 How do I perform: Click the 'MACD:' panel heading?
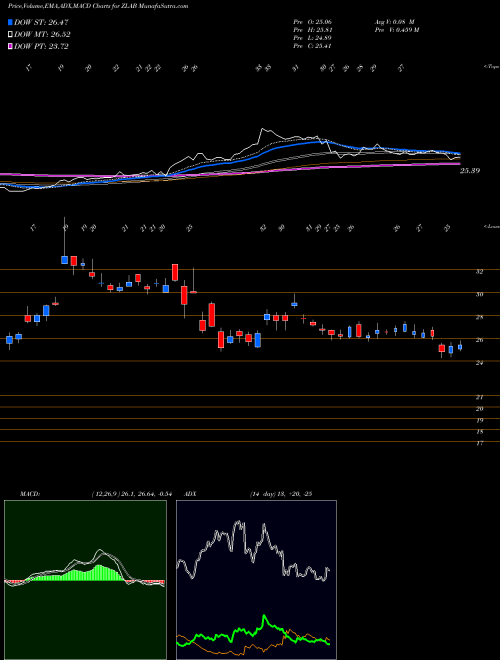(x=29, y=494)
